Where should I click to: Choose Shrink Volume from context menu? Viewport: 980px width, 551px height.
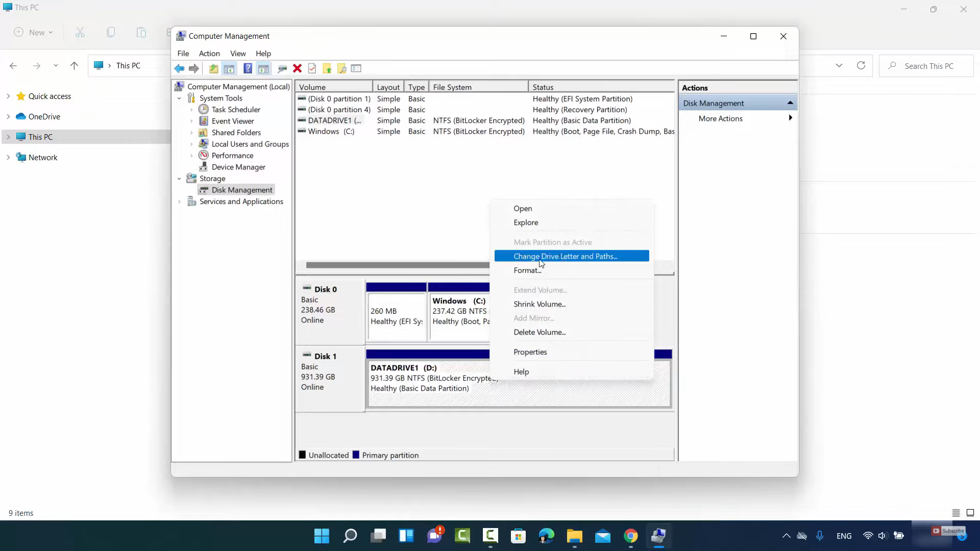[539, 304]
